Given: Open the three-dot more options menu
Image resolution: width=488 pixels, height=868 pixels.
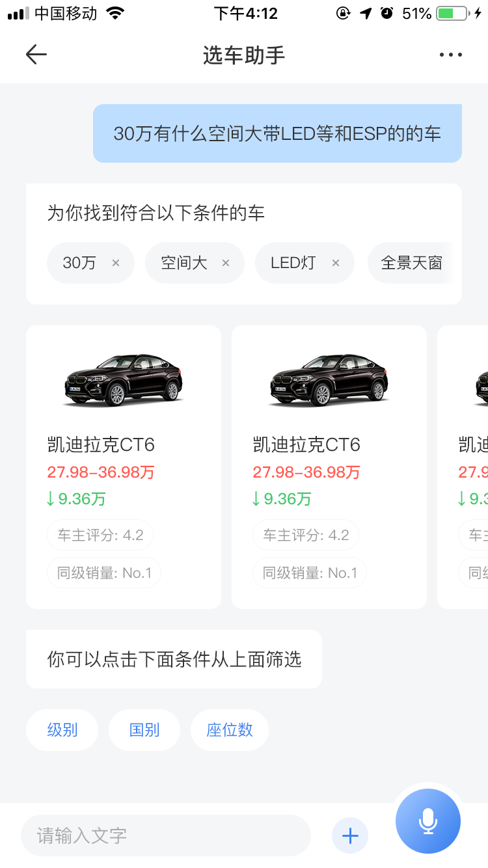Looking at the screenshot, I should click(x=450, y=55).
